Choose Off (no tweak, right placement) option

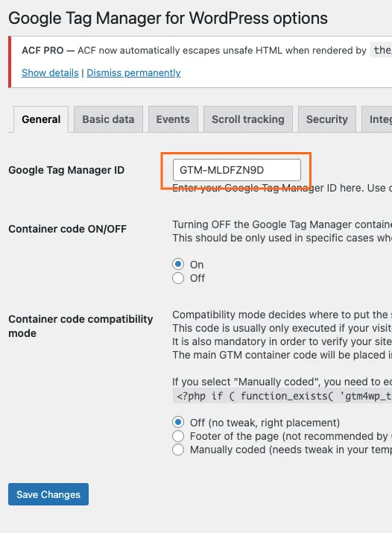pos(178,422)
